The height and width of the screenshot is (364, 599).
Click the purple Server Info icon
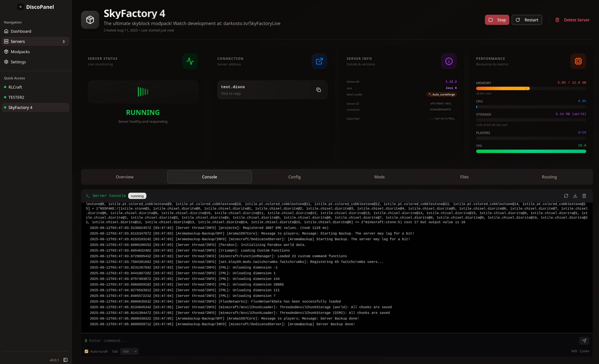pyautogui.click(x=449, y=61)
